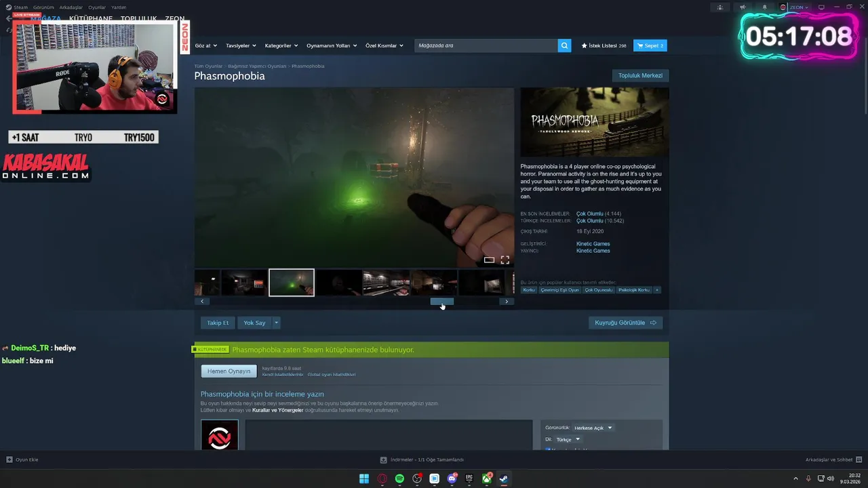Open the Steam menu
This screenshot has height=488, width=868.
(21, 7)
